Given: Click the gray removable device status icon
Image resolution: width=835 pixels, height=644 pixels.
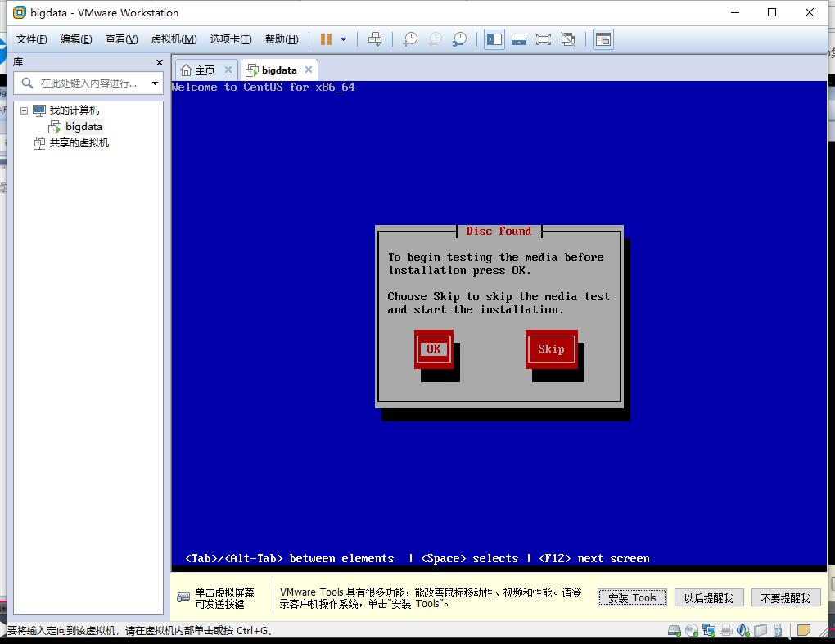Looking at the screenshot, I should tap(761, 631).
